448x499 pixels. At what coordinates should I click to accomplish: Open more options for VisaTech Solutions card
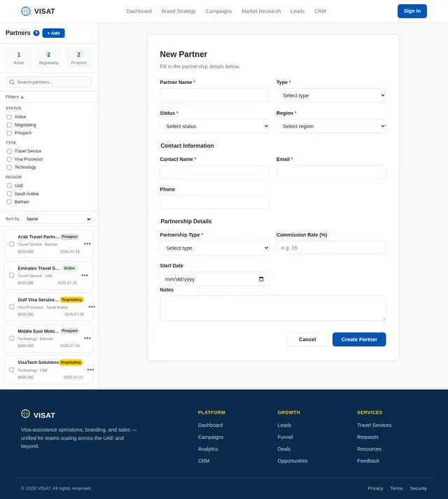(x=90, y=370)
